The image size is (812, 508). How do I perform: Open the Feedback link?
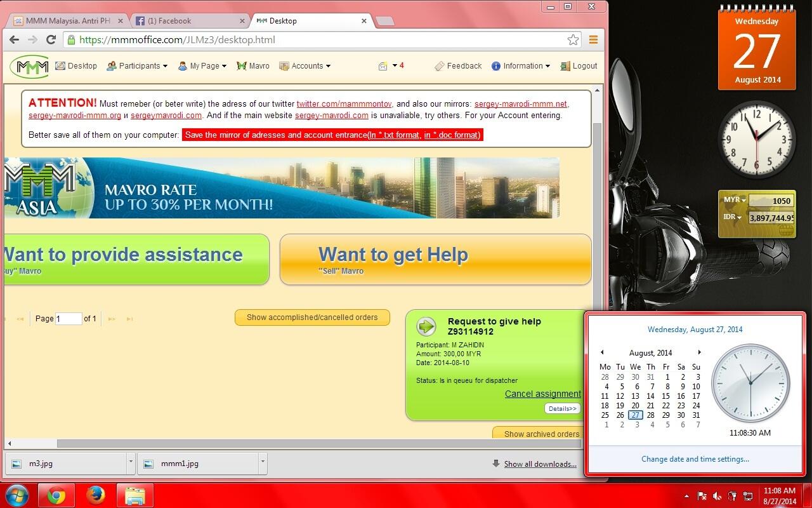point(458,66)
